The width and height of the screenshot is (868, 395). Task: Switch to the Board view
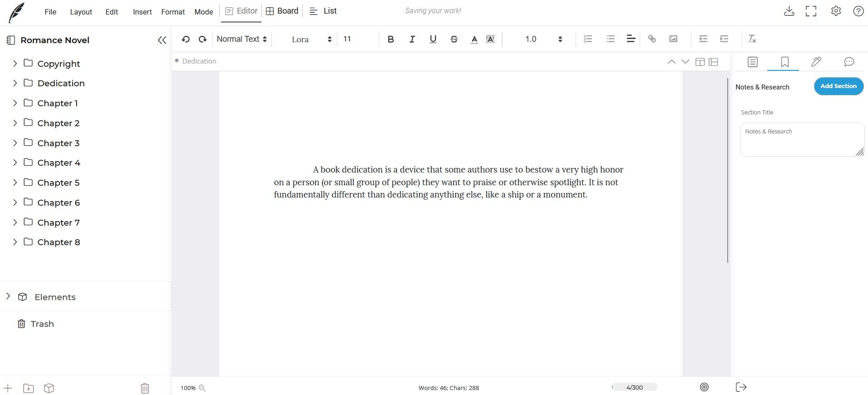[x=282, y=11]
